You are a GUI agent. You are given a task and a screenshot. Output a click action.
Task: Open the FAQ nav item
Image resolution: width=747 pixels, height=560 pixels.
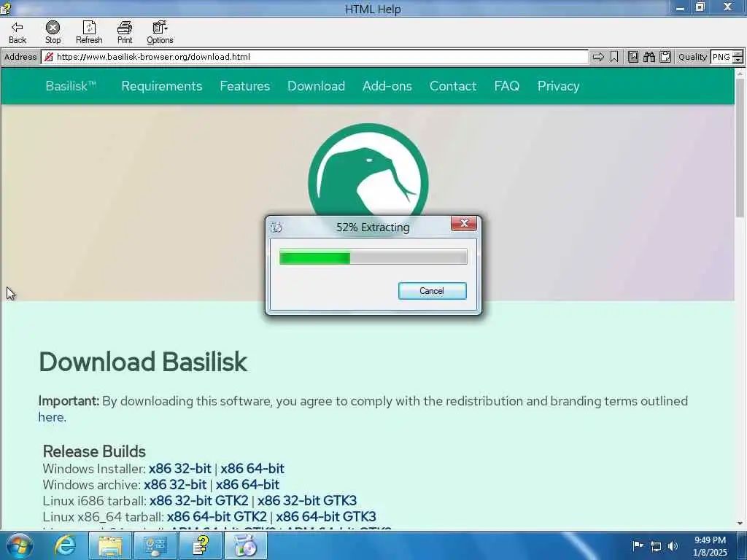coord(506,86)
